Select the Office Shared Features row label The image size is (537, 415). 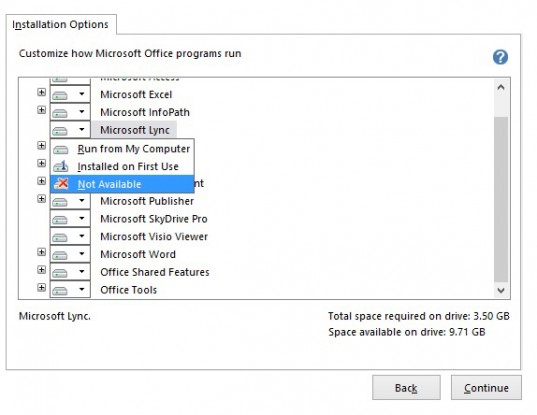coord(154,272)
